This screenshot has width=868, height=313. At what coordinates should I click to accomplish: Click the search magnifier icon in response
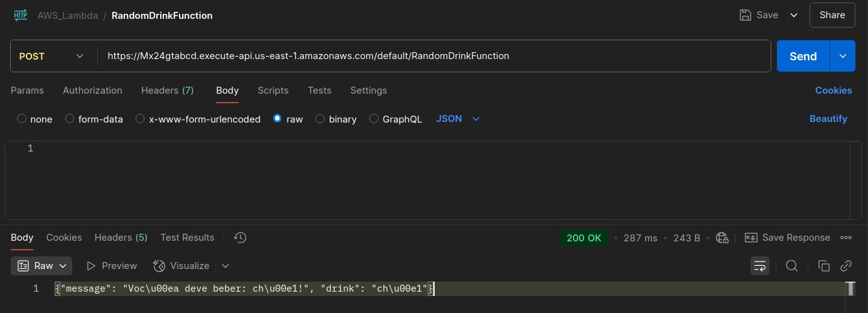pyautogui.click(x=792, y=266)
